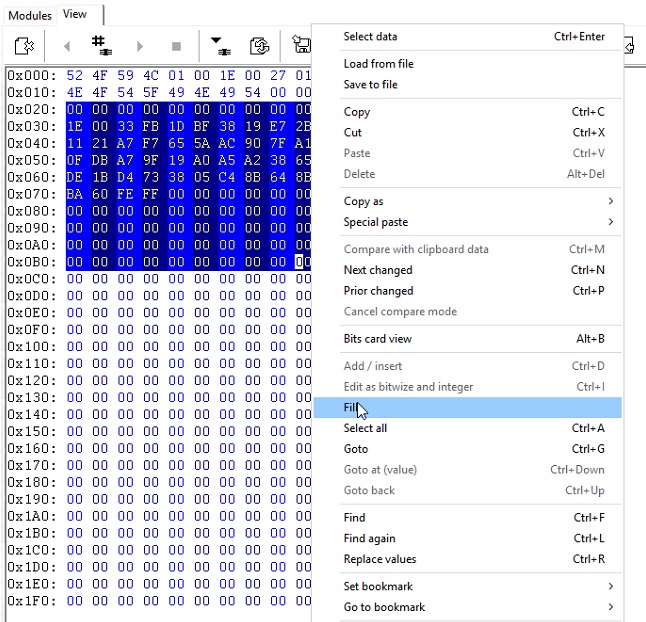The image size is (646, 622).
Task: Click byte DE in row 0x060
Action: point(75,177)
